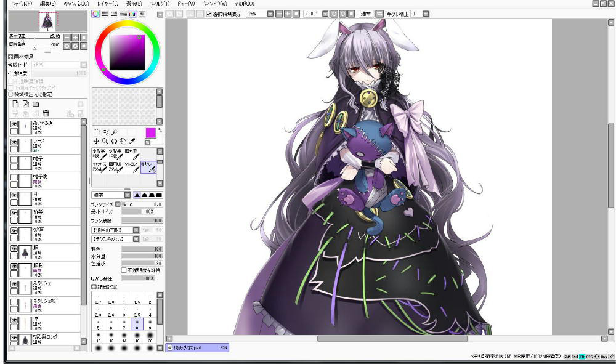Pick the magic wand tool
This screenshot has width=616, height=364.
[114, 132]
